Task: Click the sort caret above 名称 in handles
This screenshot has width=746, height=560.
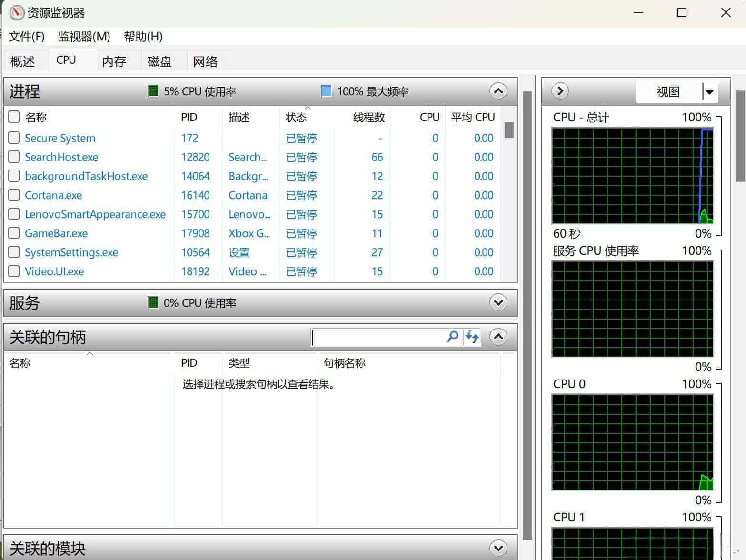Action: pos(90,354)
